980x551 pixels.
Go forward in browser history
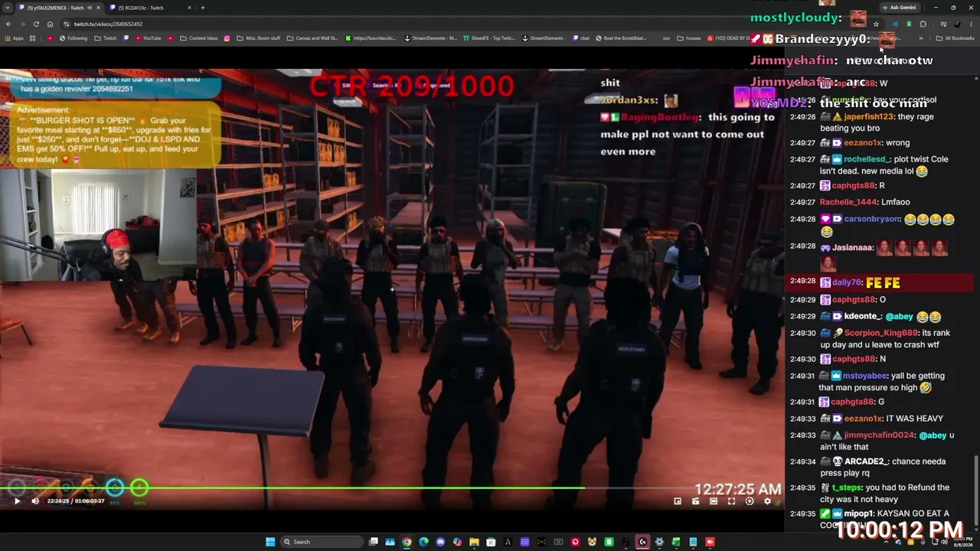22,24
